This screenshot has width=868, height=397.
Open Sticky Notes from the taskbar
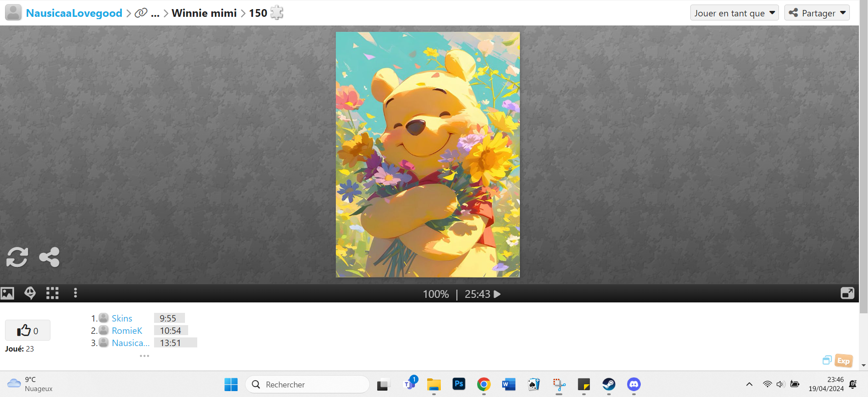click(584, 384)
